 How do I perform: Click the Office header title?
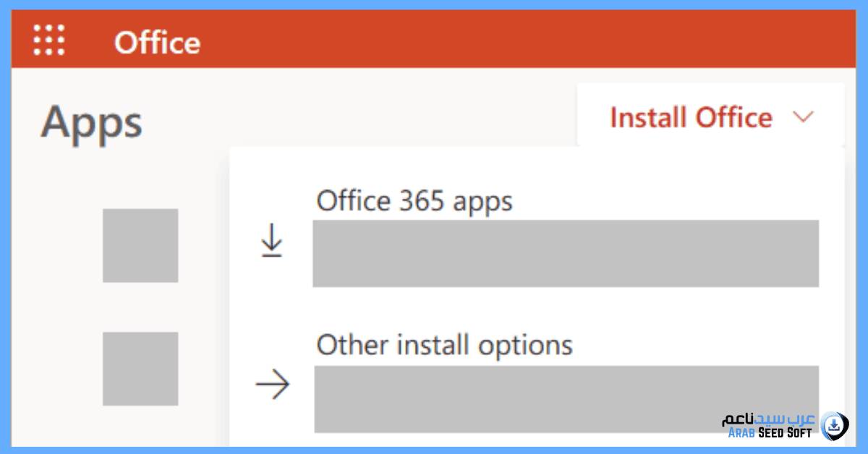(157, 43)
